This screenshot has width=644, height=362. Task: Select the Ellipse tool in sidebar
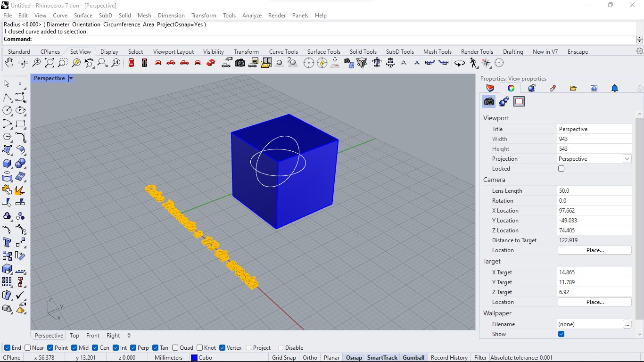click(x=20, y=110)
